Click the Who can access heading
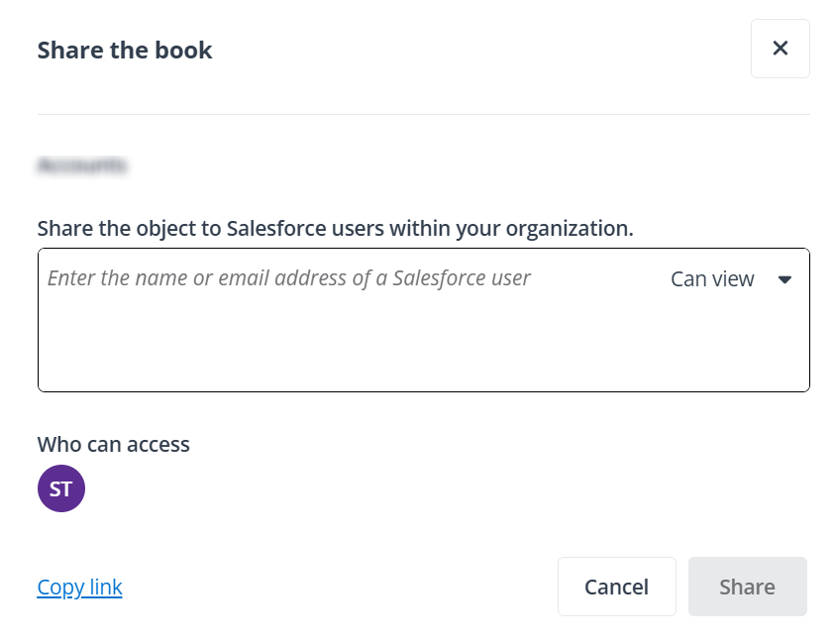Viewport: 835px width, 644px height. (x=113, y=444)
